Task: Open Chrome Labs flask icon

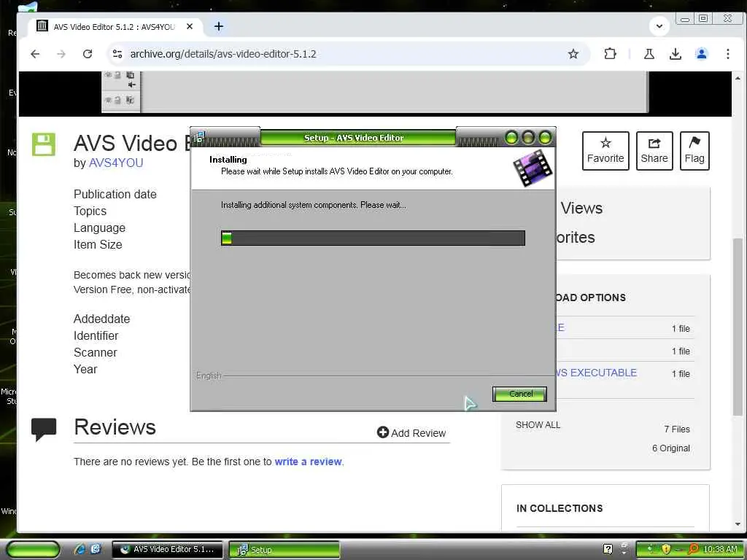Action: (x=649, y=54)
